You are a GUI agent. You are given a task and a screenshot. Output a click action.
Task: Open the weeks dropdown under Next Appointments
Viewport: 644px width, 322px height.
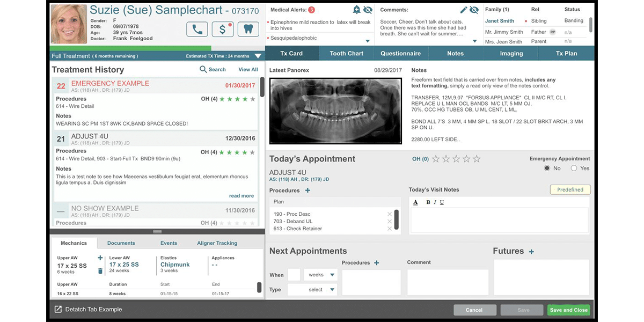(320, 274)
